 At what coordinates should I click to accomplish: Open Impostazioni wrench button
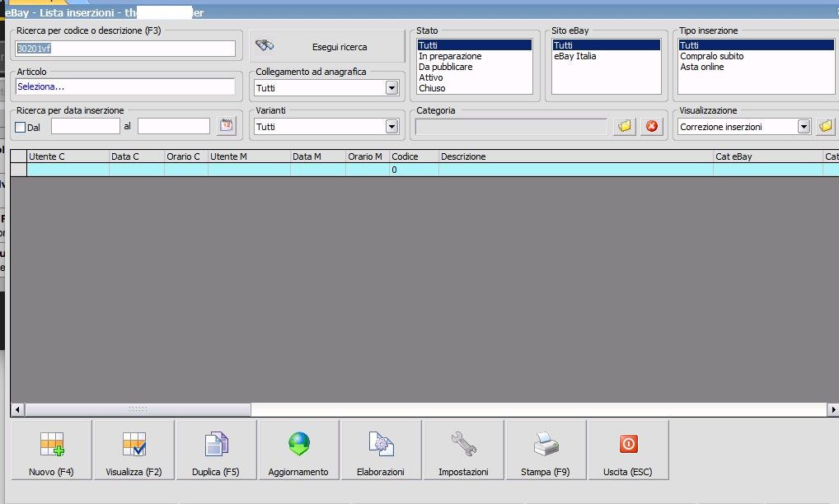pos(463,450)
